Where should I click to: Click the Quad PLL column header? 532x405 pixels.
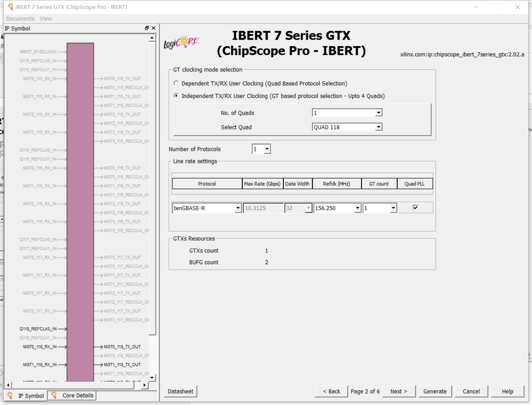[415, 184]
